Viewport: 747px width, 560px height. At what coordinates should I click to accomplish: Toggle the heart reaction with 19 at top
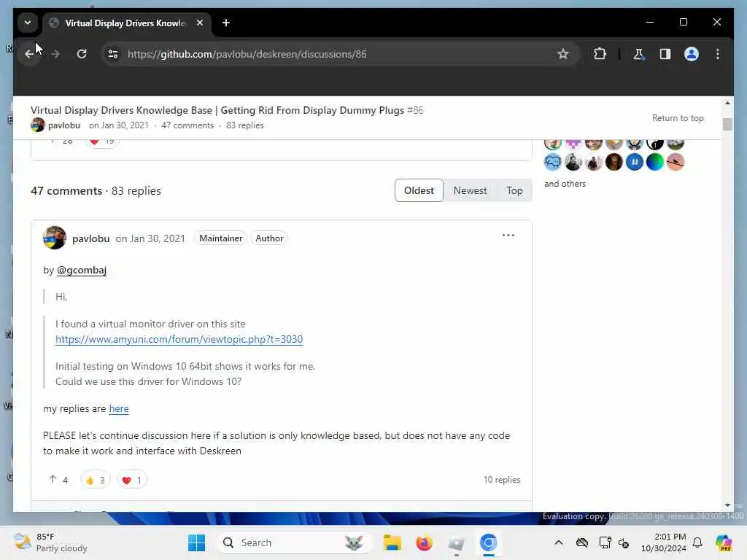tap(102, 141)
